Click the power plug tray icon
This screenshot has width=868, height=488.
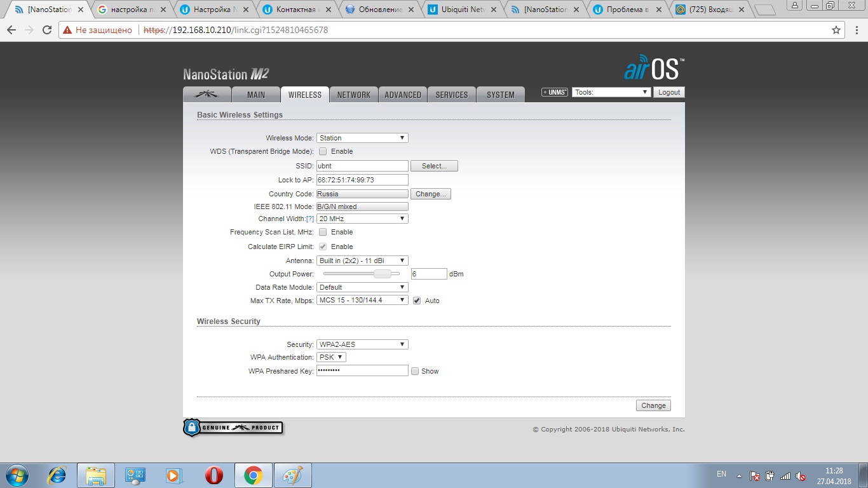pos(770,475)
